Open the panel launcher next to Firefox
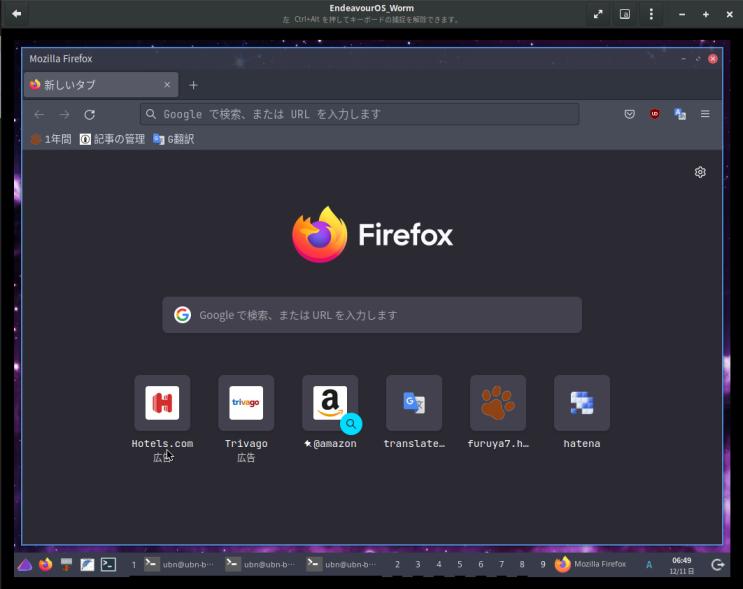The width and height of the screenshot is (743, 589). (66, 564)
